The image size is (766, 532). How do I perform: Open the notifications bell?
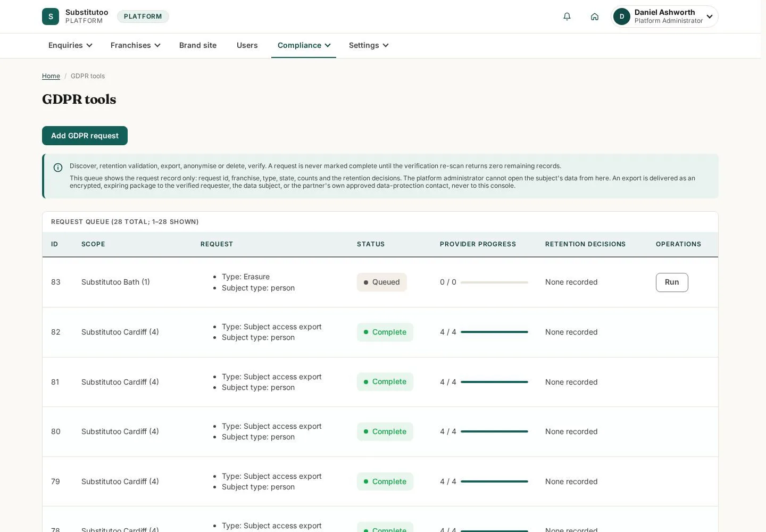click(567, 16)
